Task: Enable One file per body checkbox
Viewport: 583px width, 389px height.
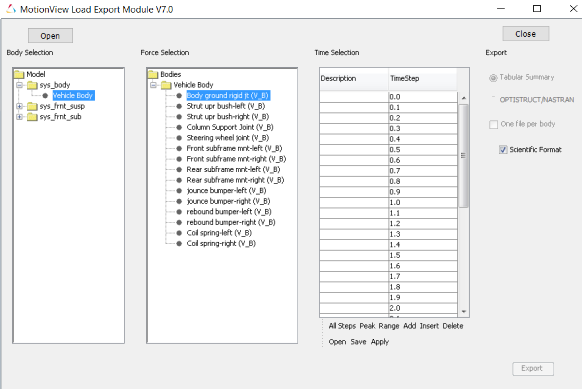Action: click(493, 124)
